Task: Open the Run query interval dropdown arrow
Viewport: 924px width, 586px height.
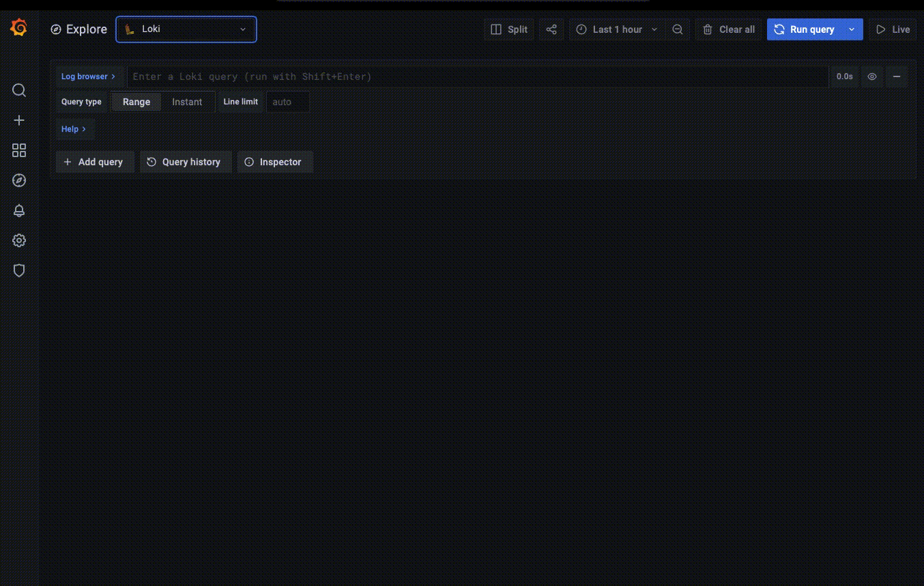Action: pos(851,29)
